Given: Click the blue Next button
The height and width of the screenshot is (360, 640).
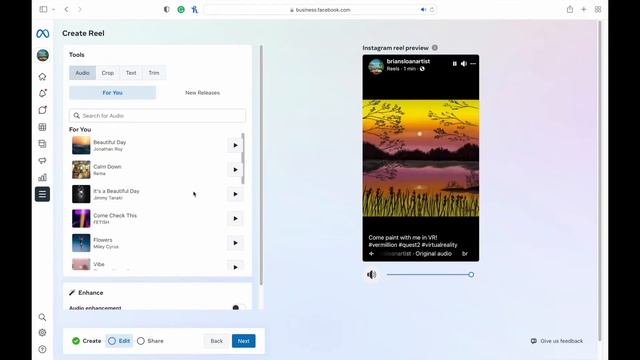Looking at the screenshot, I should click(x=244, y=341).
